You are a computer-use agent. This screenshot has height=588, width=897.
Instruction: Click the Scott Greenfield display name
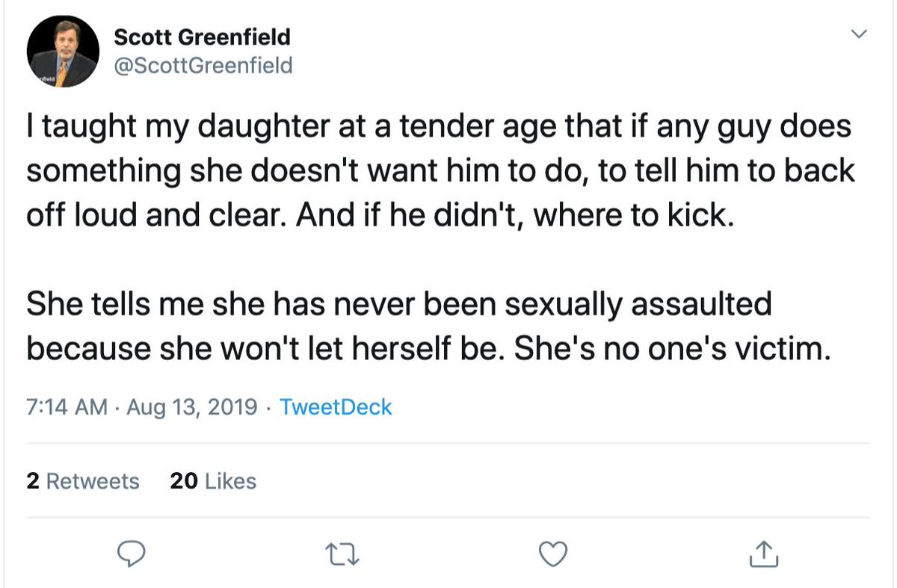point(202,36)
